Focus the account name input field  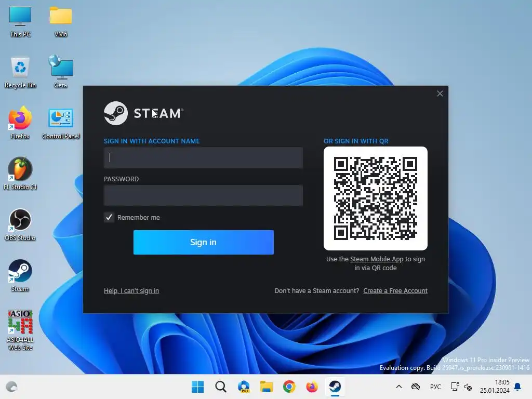[203, 158]
